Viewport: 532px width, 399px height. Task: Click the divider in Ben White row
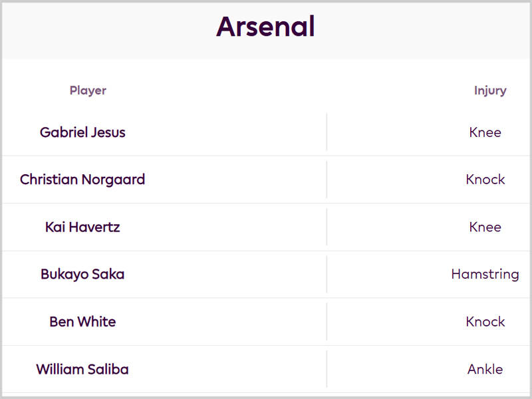[327, 322]
